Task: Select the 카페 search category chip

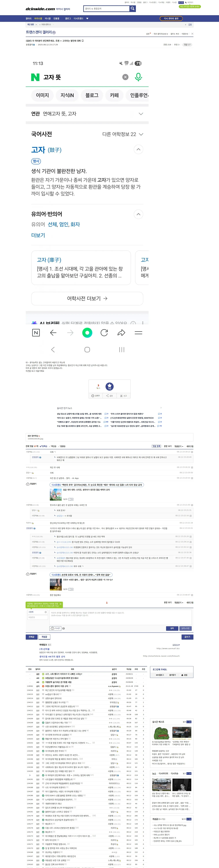Action: [114, 95]
